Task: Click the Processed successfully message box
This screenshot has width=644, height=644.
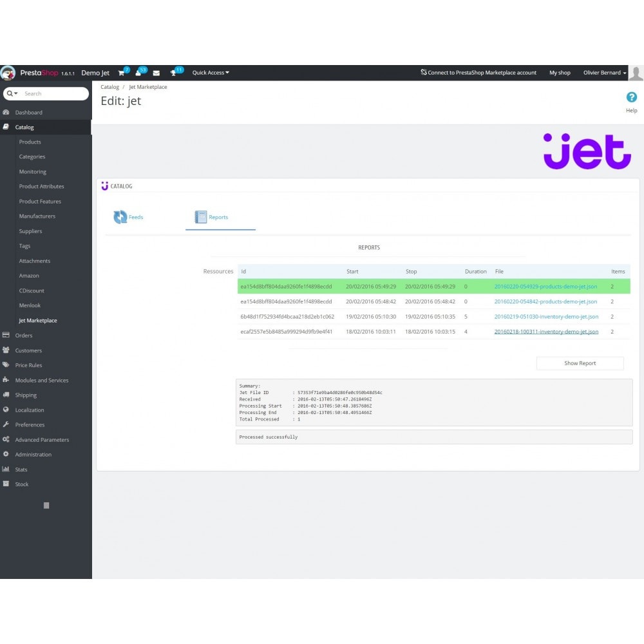Action: (434, 437)
